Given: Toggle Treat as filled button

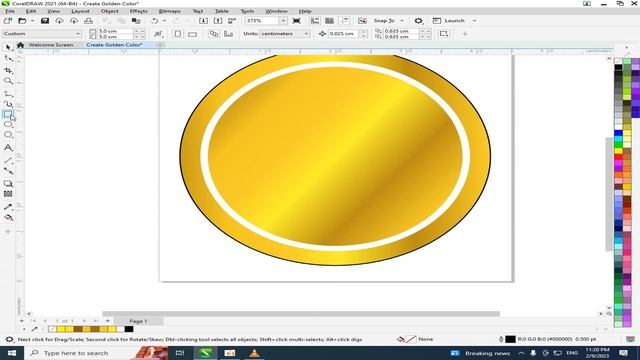Looking at the screenshot, I should pyautogui.click(x=444, y=34).
